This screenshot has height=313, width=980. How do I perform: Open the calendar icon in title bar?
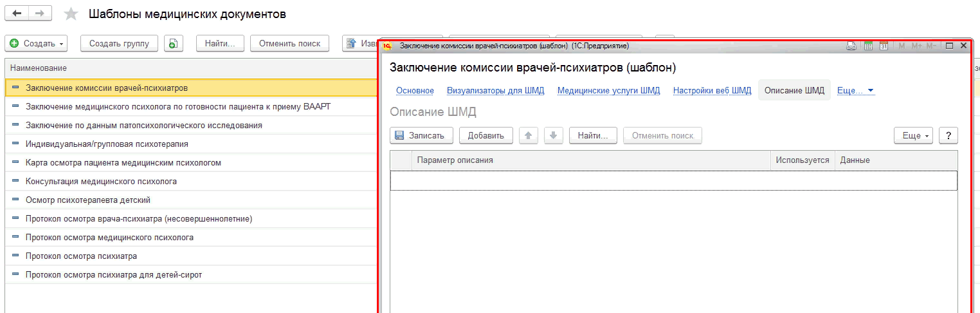point(884,46)
